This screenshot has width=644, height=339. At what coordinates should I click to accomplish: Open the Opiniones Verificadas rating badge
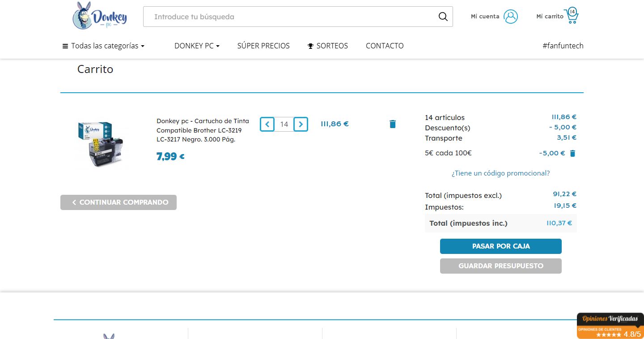click(x=610, y=326)
